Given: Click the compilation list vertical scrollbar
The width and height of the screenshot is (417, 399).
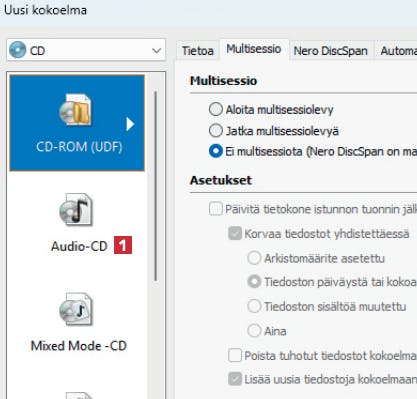Looking at the screenshot, I should click(155, 186).
